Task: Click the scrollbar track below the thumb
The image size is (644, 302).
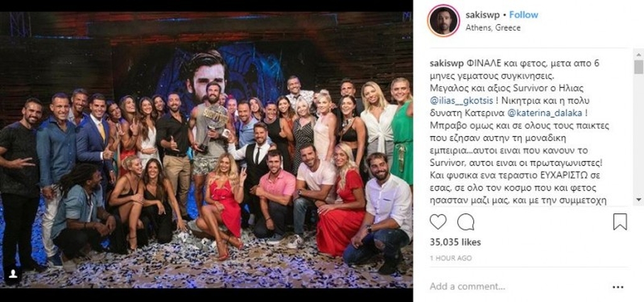Action: 638,136
